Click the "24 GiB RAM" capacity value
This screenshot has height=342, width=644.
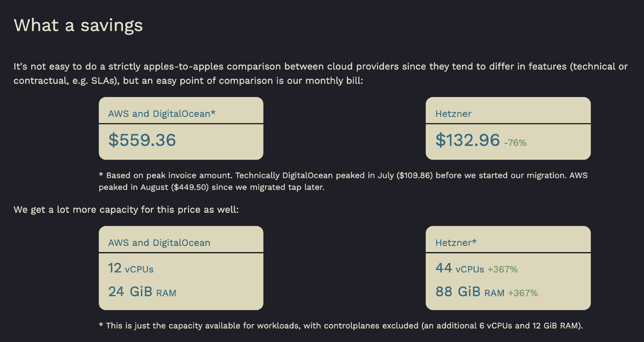pos(142,292)
